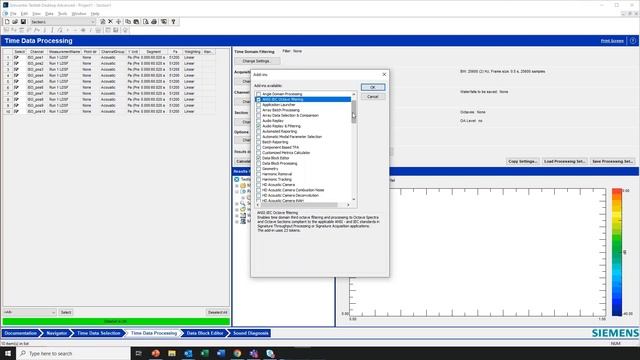Check the Array Batch Processing add-in
The image size is (640, 360).
click(x=258, y=110)
